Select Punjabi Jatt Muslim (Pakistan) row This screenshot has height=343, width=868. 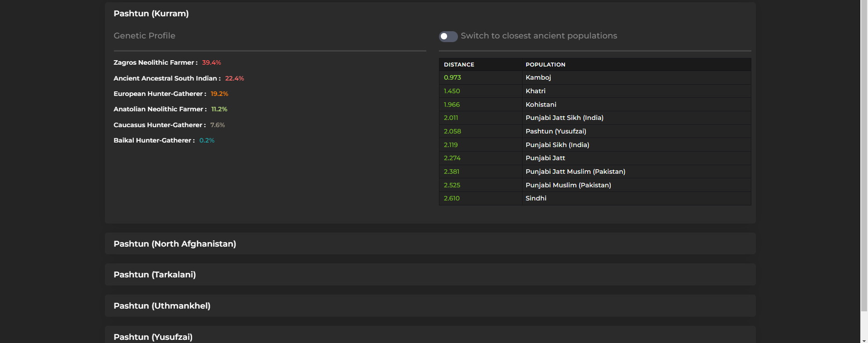(x=595, y=171)
